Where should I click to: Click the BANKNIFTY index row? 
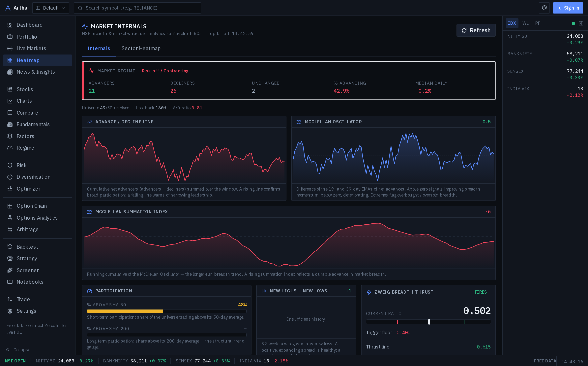pyautogui.click(x=545, y=57)
